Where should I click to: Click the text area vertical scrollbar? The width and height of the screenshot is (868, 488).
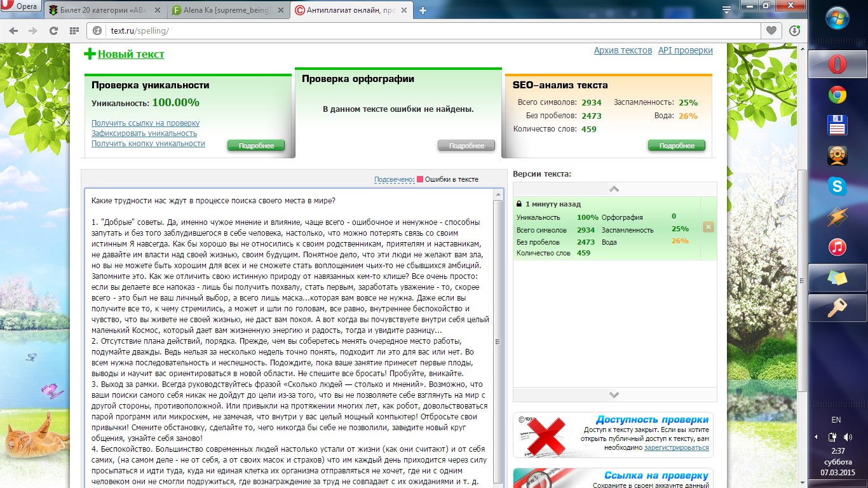[x=498, y=338]
